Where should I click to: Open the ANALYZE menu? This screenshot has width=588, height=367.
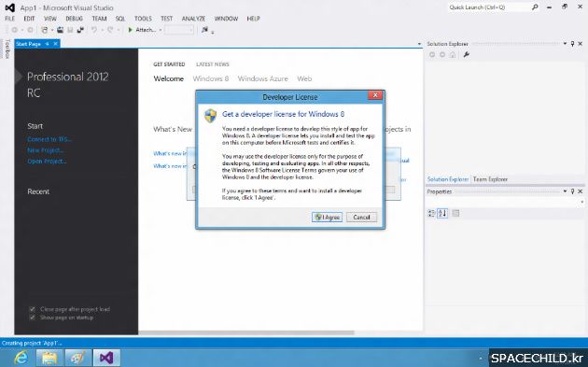pyautogui.click(x=193, y=19)
